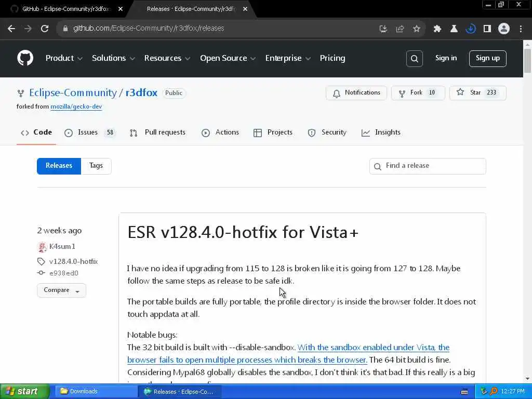
Task: Open the browser downloads icon
Action: pyautogui.click(x=470, y=29)
